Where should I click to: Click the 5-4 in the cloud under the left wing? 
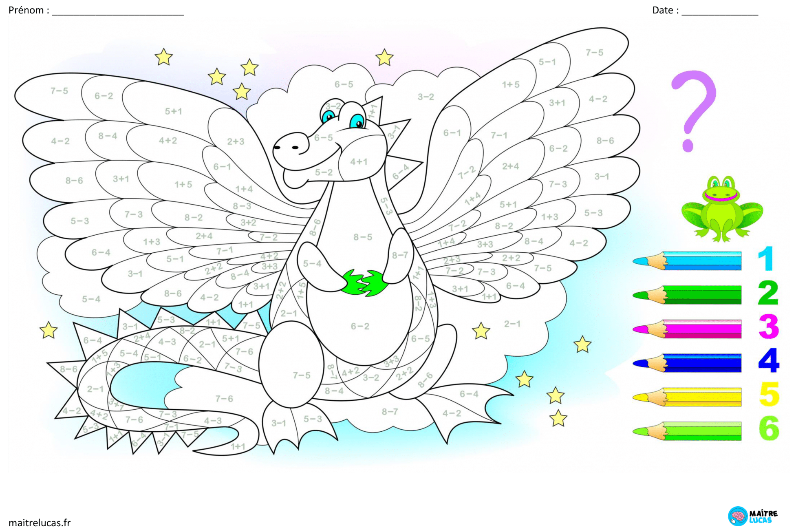pos(91,299)
